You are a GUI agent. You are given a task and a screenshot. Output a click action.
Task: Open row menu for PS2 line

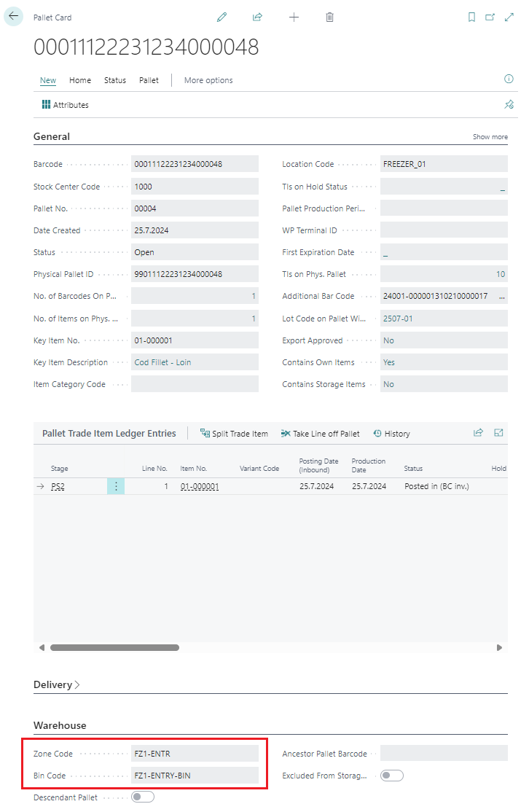click(116, 486)
